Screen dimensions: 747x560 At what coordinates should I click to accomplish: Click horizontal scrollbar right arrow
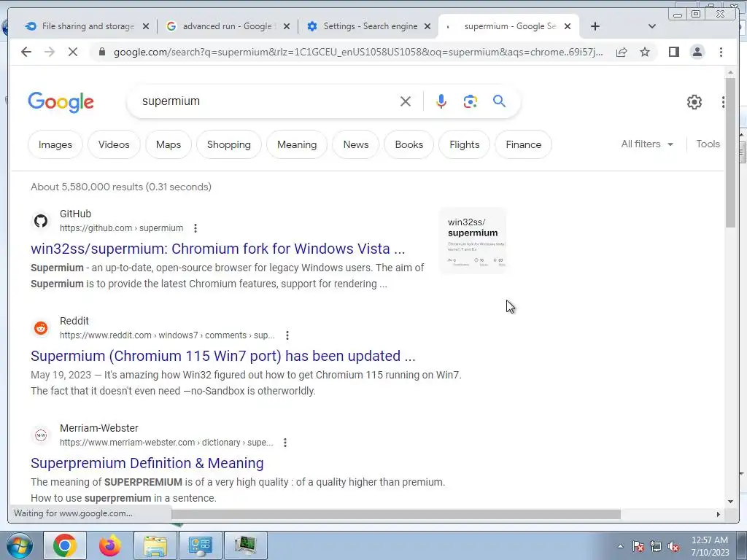click(719, 514)
